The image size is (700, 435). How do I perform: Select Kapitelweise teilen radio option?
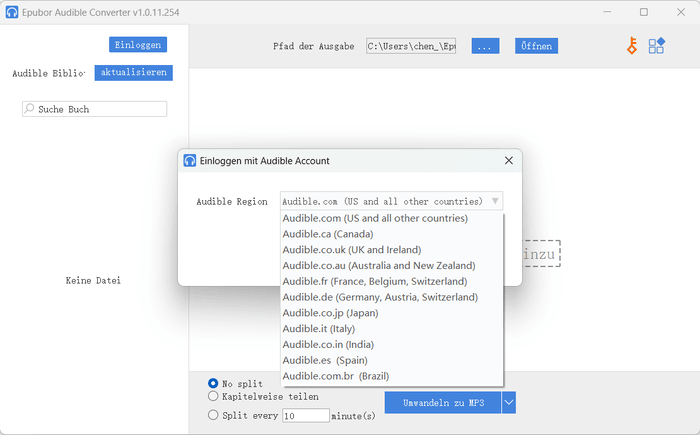coord(213,396)
